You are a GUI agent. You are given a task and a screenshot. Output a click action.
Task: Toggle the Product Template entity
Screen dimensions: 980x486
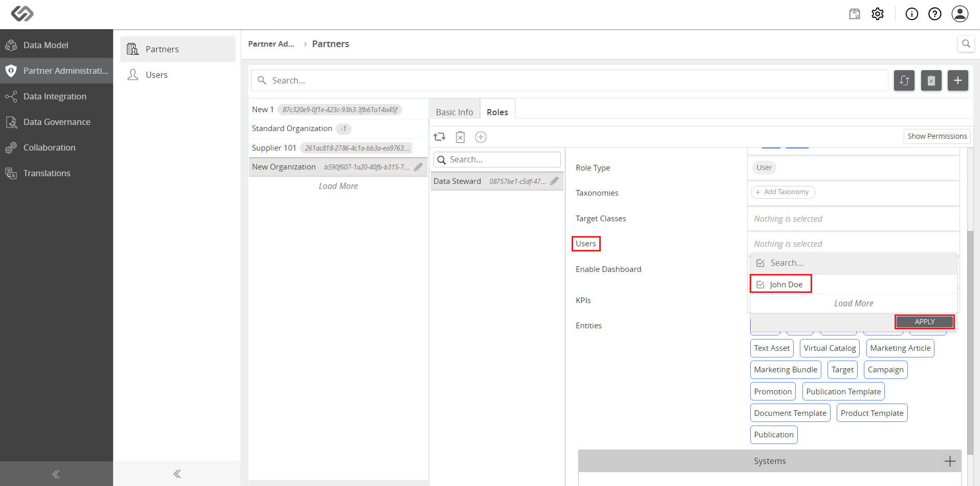click(x=872, y=413)
